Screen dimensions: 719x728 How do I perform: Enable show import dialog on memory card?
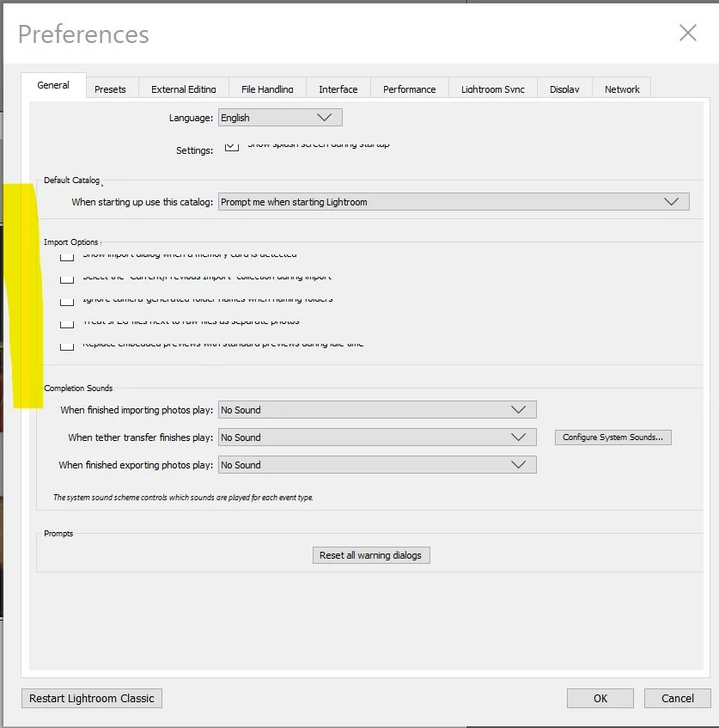(x=67, y=257)
